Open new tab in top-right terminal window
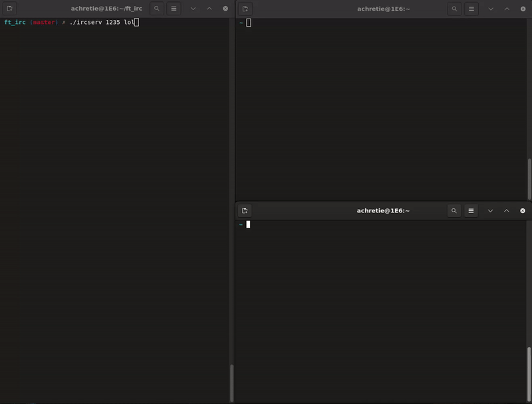The width and height of the screenshot is (532, 404). tap(245, 9)
